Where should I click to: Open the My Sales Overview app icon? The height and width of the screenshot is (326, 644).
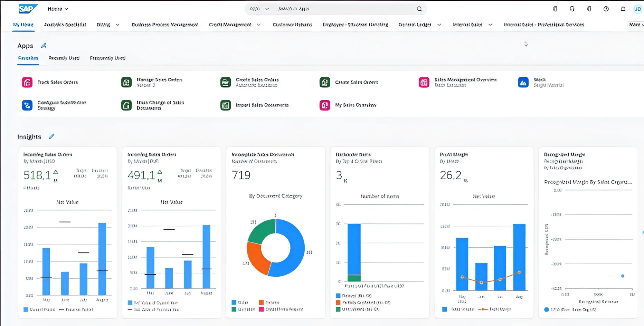point(324,105)
